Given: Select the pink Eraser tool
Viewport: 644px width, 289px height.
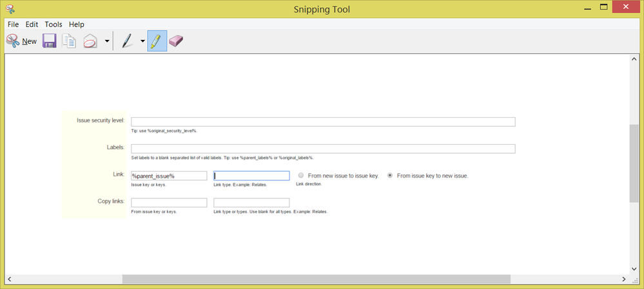Looking at the screenshot, I should 176,41.
